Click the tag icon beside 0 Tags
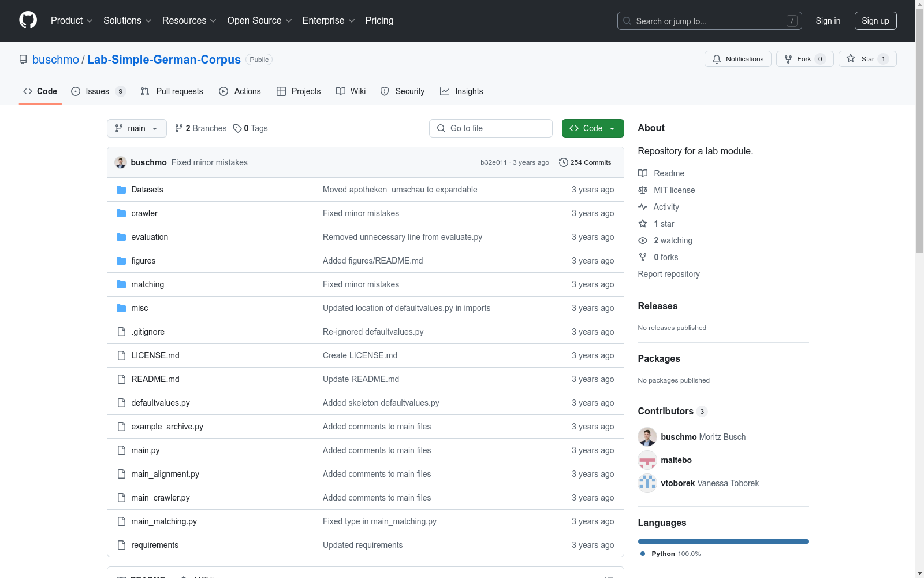924x578 pixels. [237, 128]
